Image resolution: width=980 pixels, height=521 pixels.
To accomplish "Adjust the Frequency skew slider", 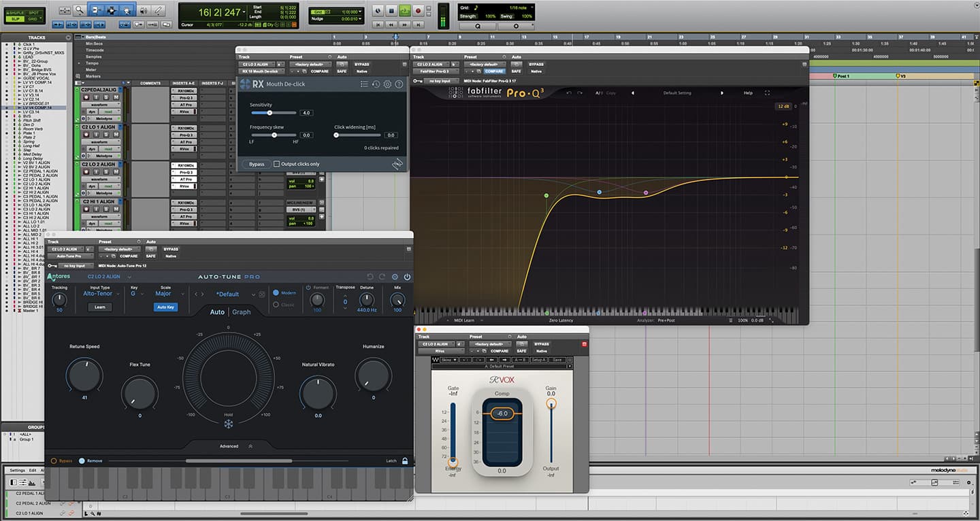I will coord(274,135).
